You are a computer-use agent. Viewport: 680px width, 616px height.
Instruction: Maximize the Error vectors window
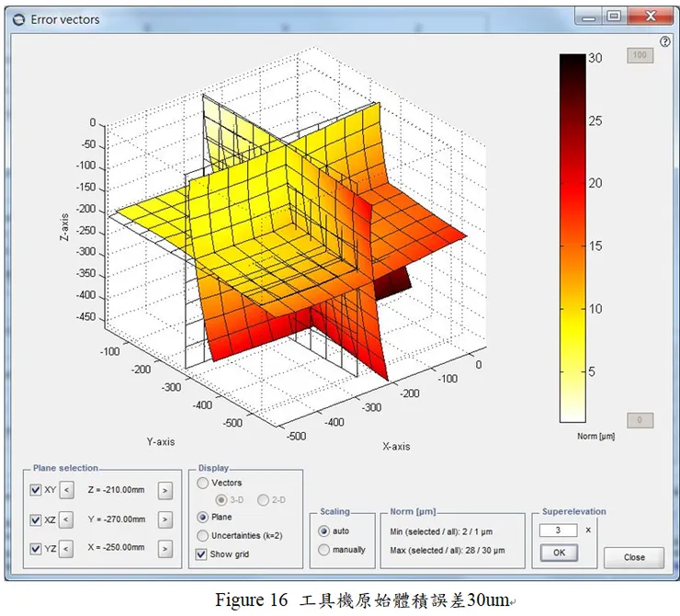(x=614, y=17)
